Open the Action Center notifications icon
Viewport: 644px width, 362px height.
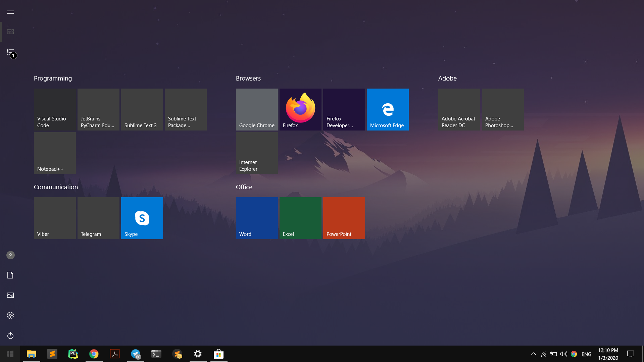pyautogui.click(x=631, y=354)
